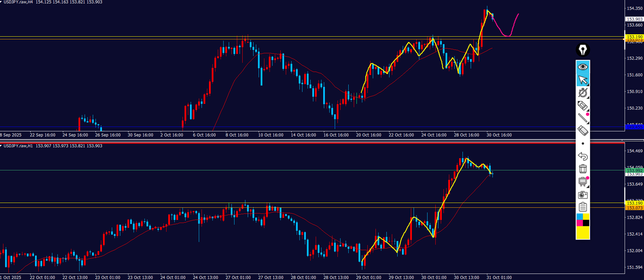The image size is (644, 280).
Task: Click the large yellow current color swatch
Action: pos(582,232)
